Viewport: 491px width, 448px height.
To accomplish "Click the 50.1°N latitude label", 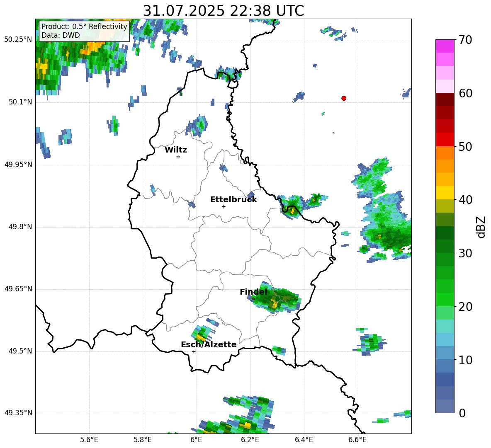I will (x=20, y=102).
